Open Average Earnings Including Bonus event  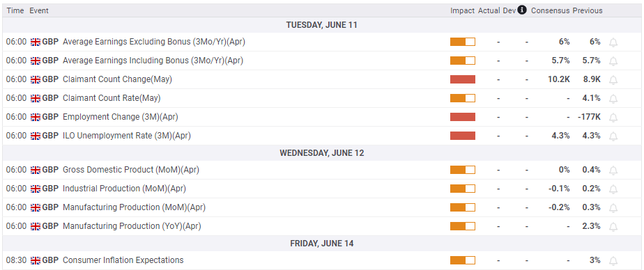click(153, 61)
